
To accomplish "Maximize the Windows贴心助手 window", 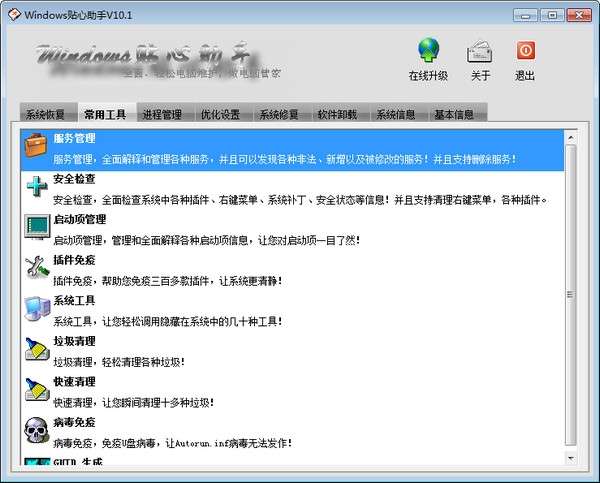I will 552,16.
